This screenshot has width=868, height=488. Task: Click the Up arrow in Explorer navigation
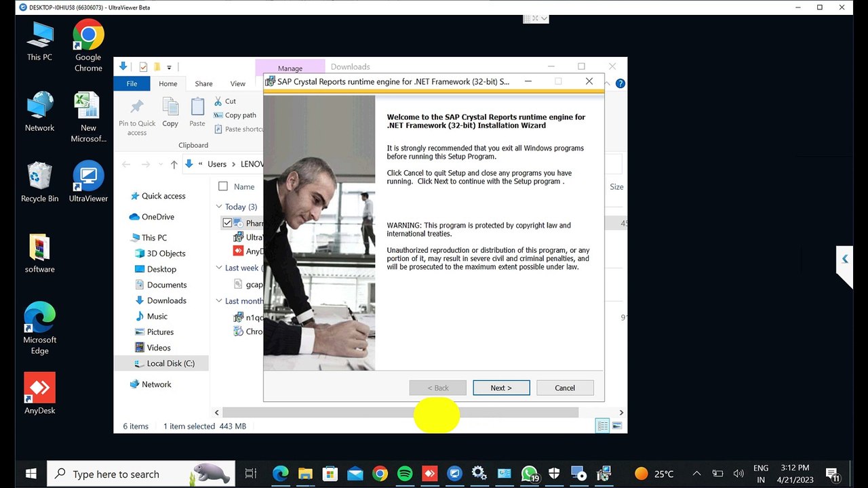(174, 164)
